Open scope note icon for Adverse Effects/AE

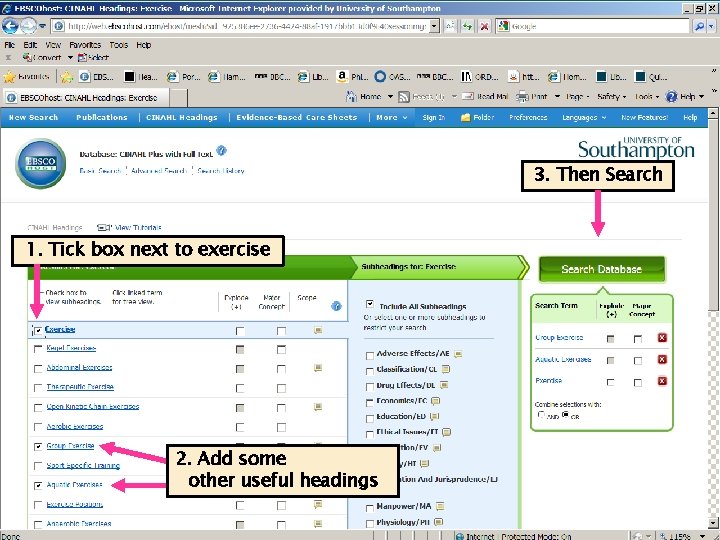(458, 354)
